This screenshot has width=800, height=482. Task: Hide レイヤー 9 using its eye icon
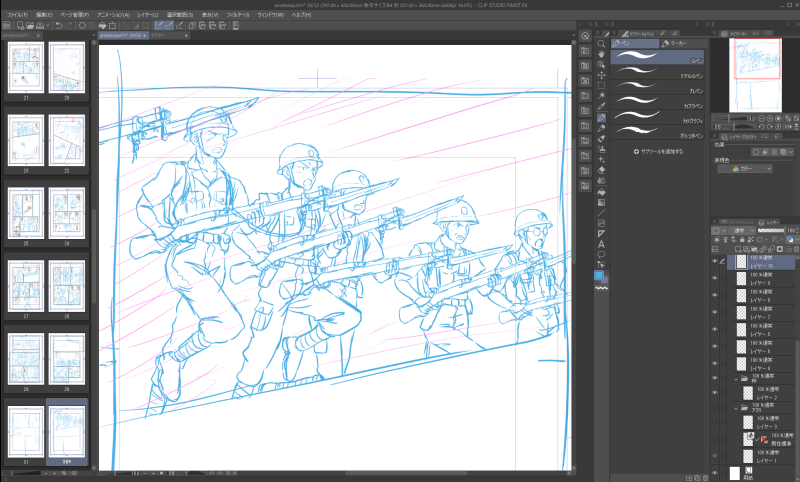(714, 278)
